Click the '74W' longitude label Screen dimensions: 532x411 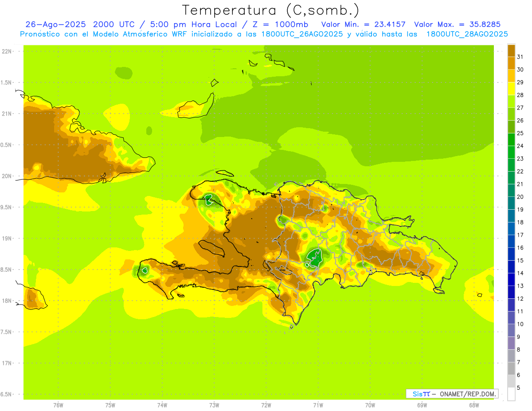coord(162,405)
